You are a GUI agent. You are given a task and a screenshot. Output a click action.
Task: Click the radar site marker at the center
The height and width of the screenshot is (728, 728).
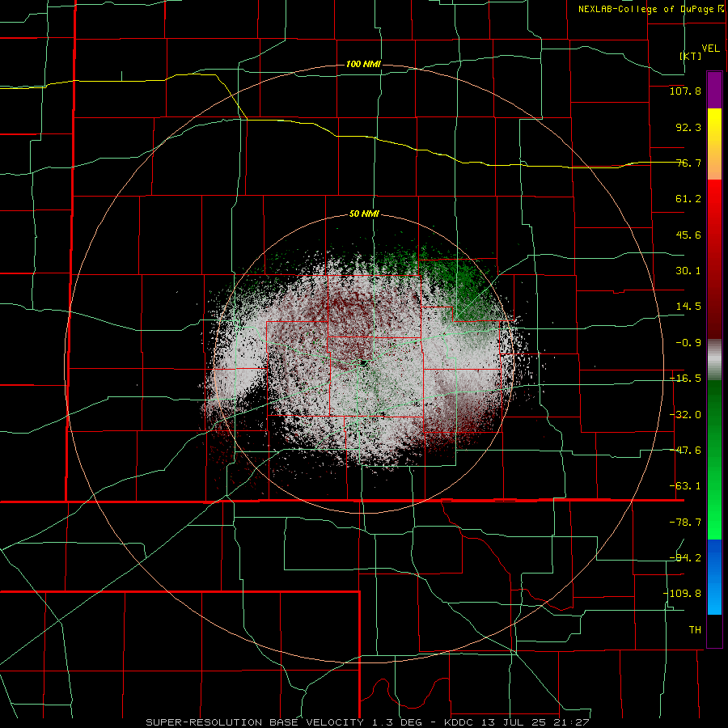(x=363, y=362)
